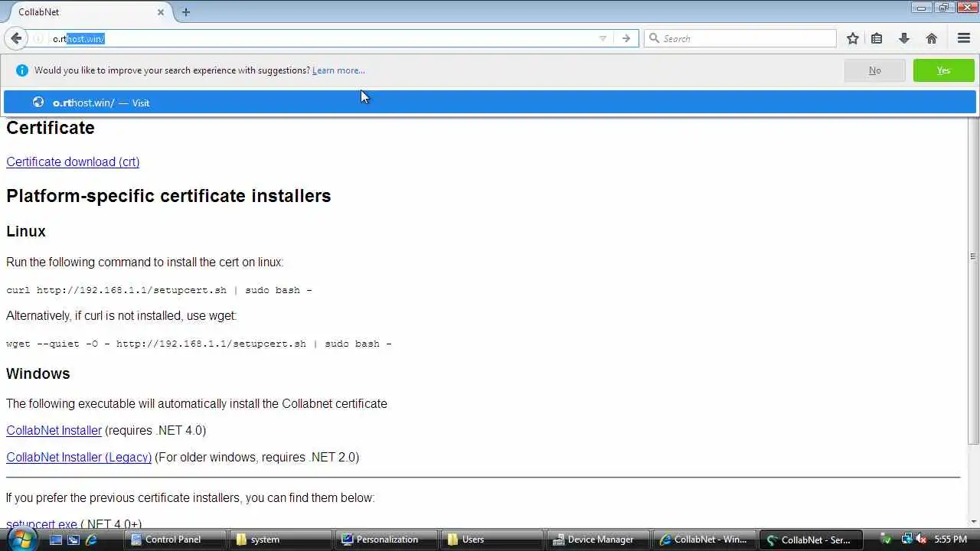Close the CollabNet tab
The image size is (980, 551).
click(161, 12)
